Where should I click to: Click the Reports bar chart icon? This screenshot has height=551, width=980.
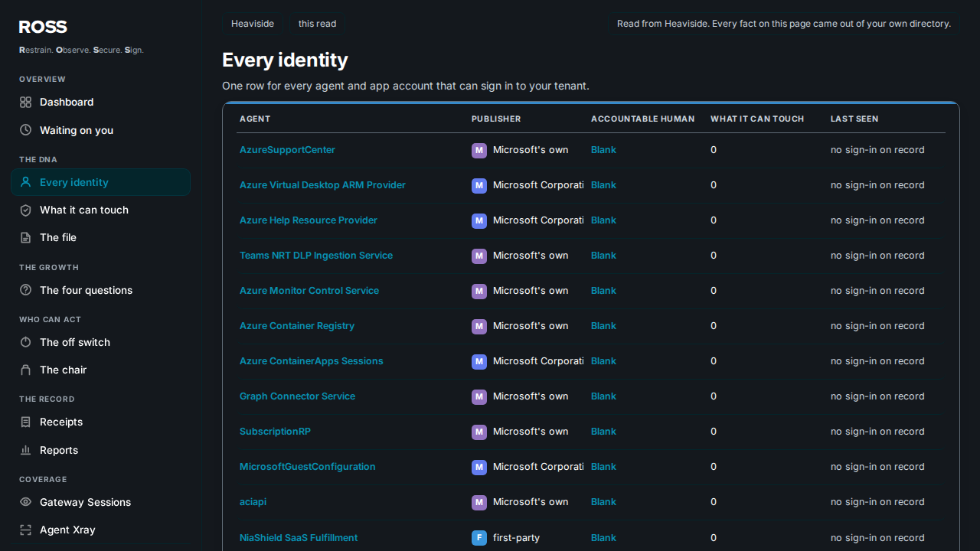[25, 450]
